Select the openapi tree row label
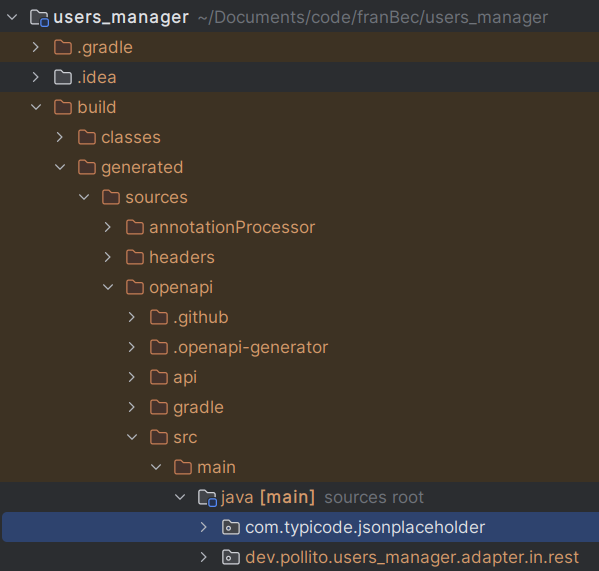The height and width of the screenshot is (571, 599). (x=181, y=288)
